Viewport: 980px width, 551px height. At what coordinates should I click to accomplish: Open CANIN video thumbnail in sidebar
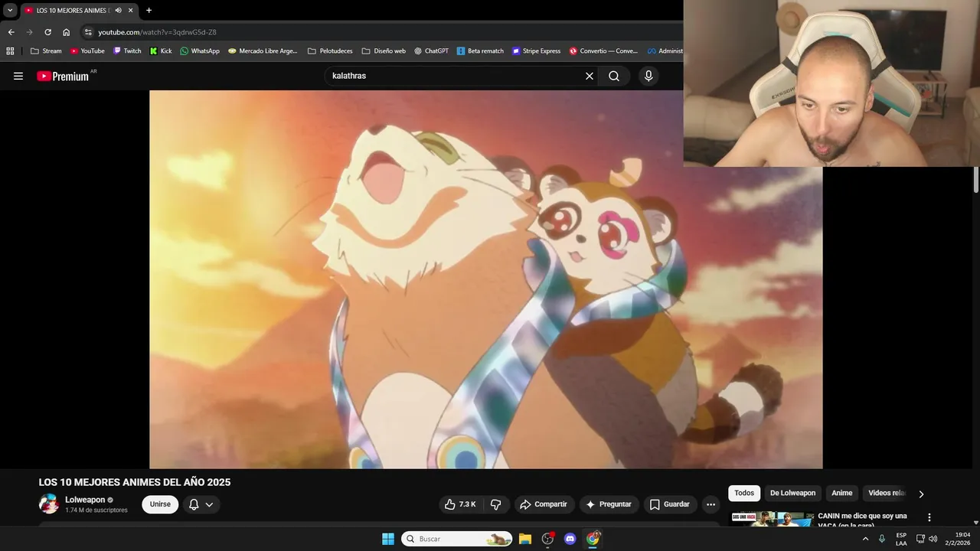pyautogui.click(x=772, y=519)
